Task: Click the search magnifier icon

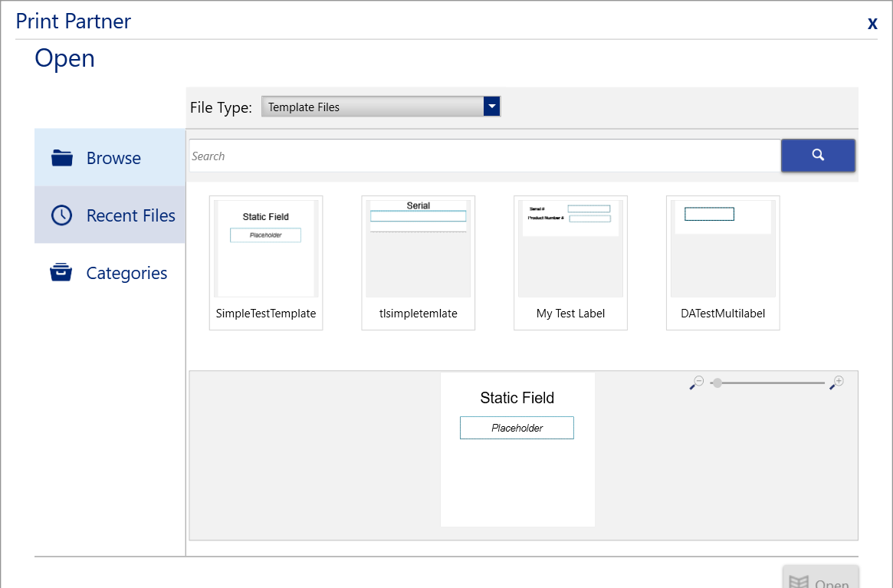Action: point(818,155)
